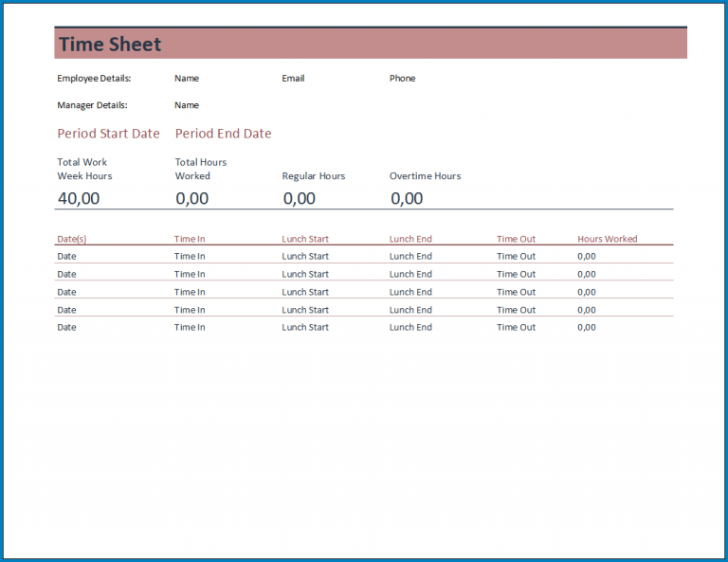Screen dimensions: 728x562
Task: Click the Regular Hours label
Action: click(314, 176)
